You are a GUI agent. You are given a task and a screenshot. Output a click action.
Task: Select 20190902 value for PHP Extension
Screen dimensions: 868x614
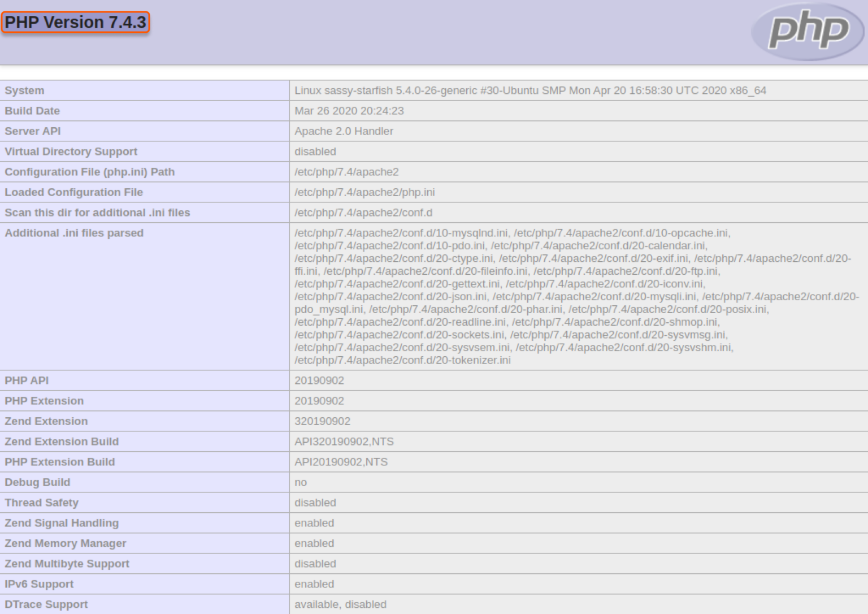pyautogui.click(x=319, y=401)
